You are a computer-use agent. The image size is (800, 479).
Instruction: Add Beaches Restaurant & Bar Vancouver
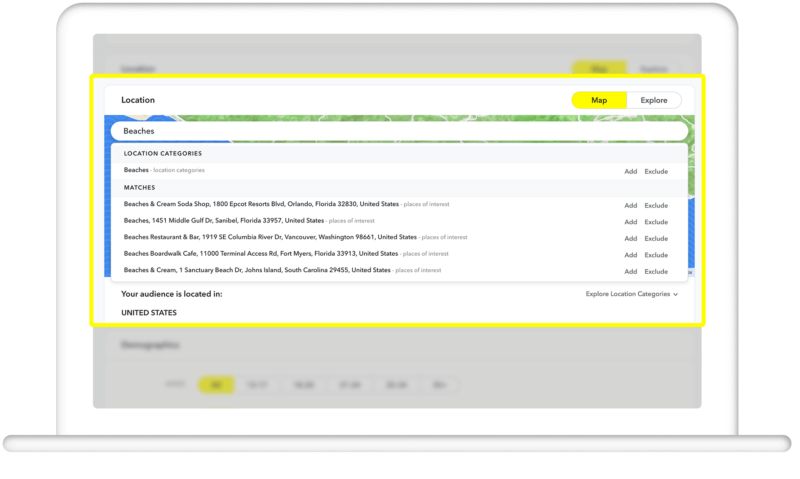click(x=630, y=238)
